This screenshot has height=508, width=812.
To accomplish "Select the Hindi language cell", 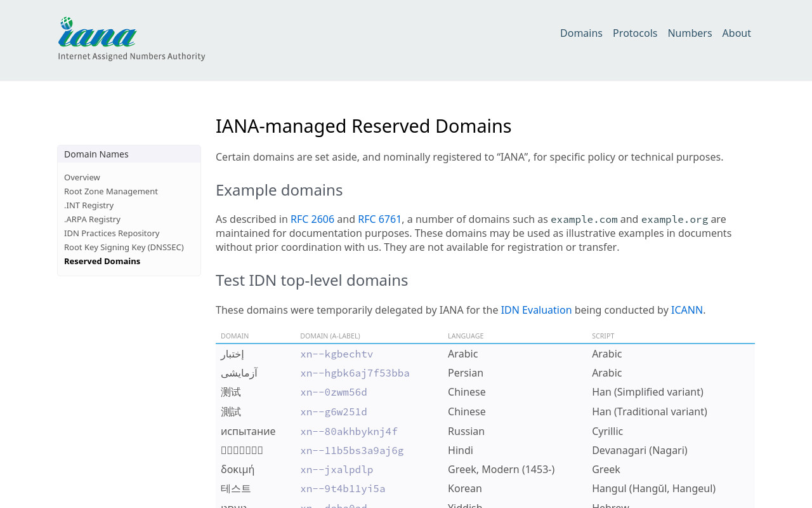I will pos(461,450).
